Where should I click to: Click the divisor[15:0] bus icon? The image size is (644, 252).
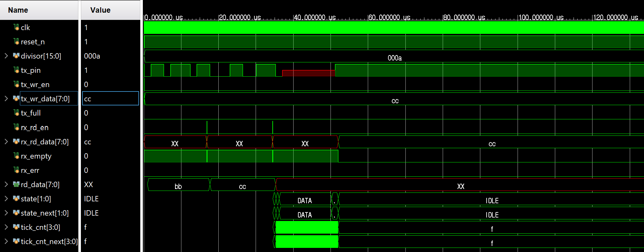coord(16,56)
